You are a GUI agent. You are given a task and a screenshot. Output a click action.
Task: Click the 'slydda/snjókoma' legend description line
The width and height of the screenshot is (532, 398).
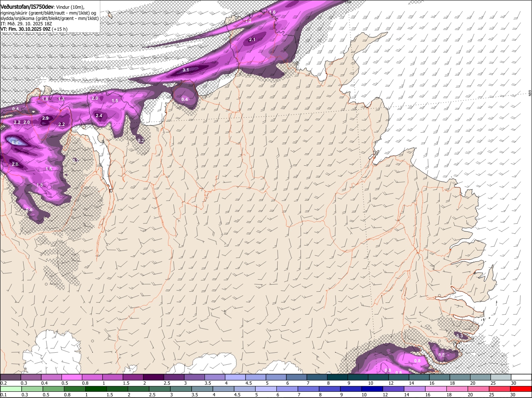pos(49,18)
